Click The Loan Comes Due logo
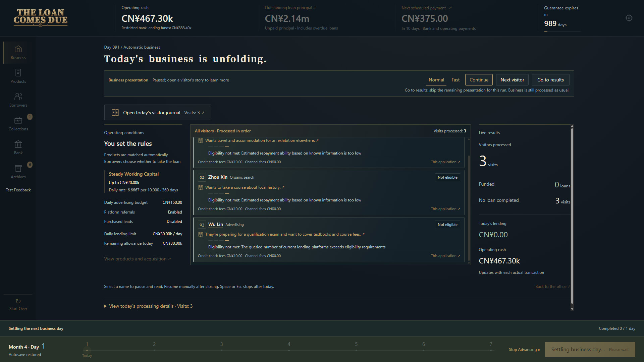644x362 pixels. click(41, 18)
